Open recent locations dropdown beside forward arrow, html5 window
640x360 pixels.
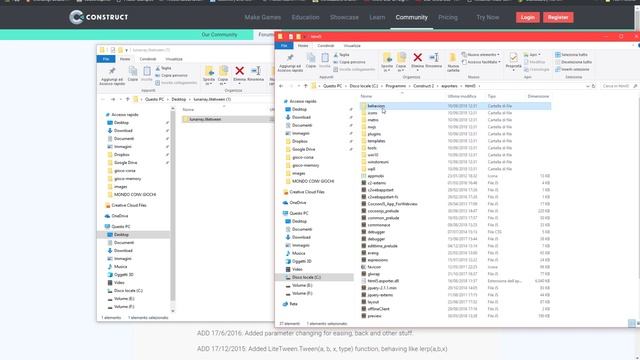click(298, 86)
